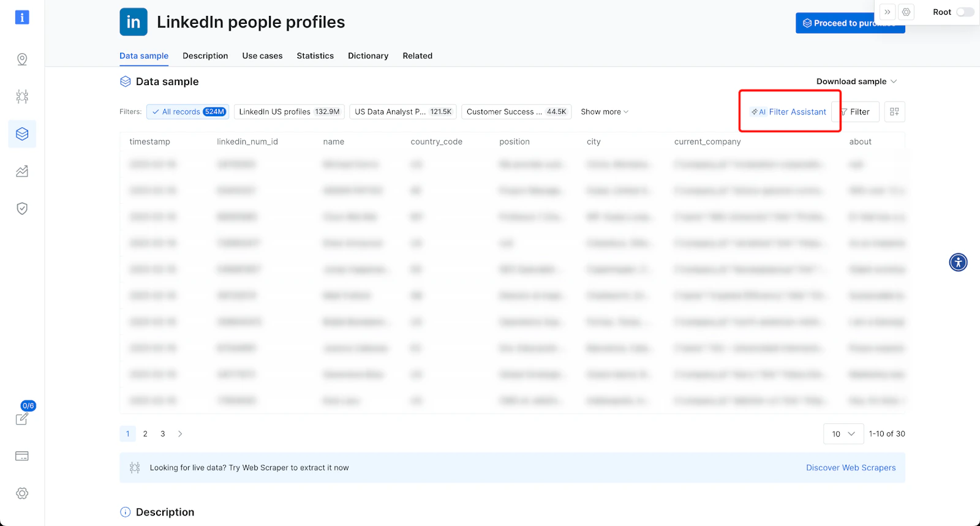
Task: Select the All records filter chip
Action: point(188,111)
